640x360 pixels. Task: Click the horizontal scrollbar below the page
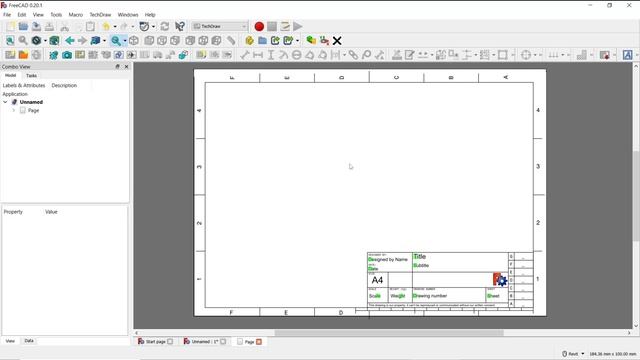[389, 333]
